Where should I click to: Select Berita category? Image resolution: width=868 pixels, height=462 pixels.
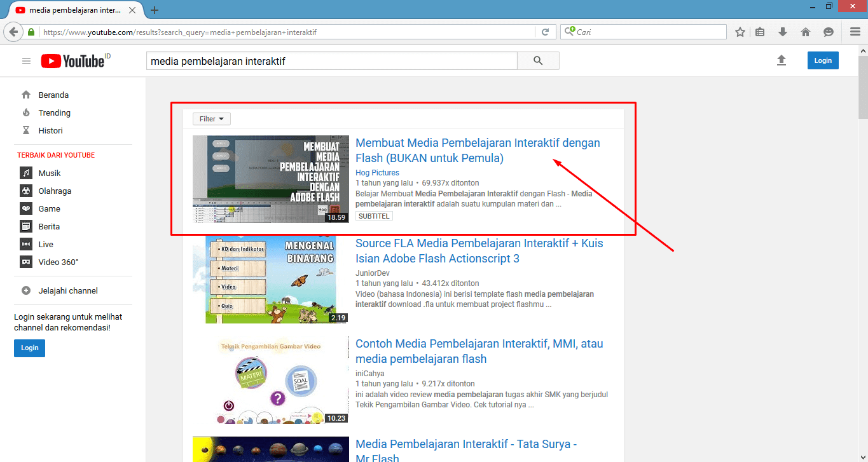point(49,226)
